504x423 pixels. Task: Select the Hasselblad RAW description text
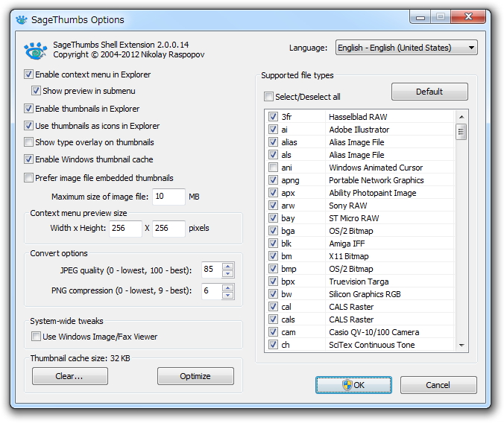358,117
